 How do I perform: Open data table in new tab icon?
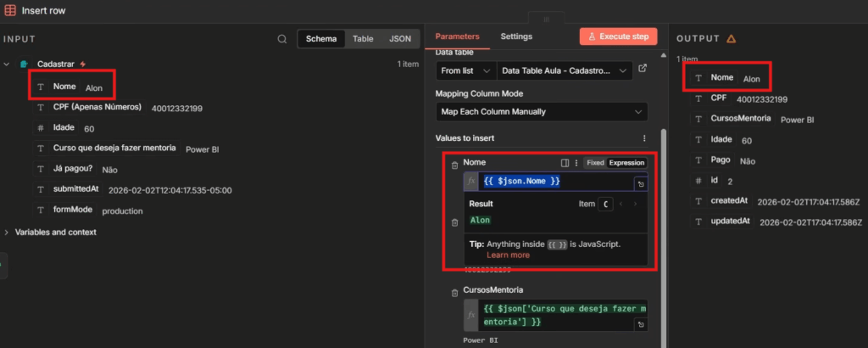click(643, 68)
